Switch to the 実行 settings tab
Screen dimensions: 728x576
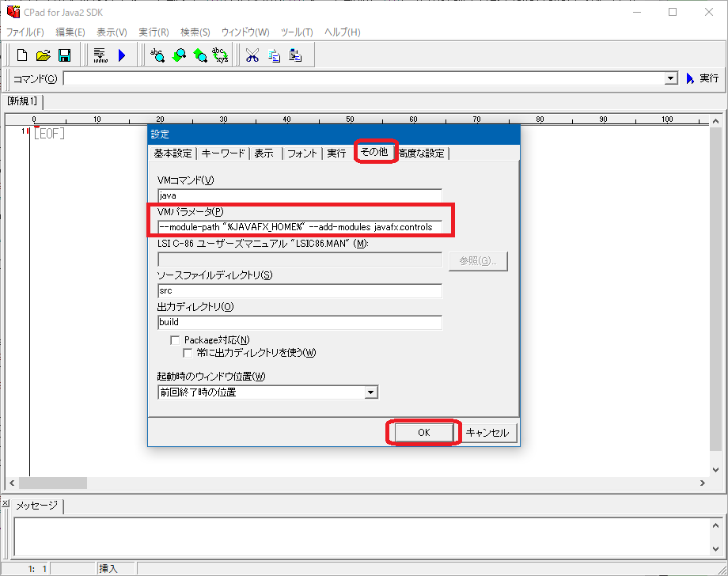(336, 153)
